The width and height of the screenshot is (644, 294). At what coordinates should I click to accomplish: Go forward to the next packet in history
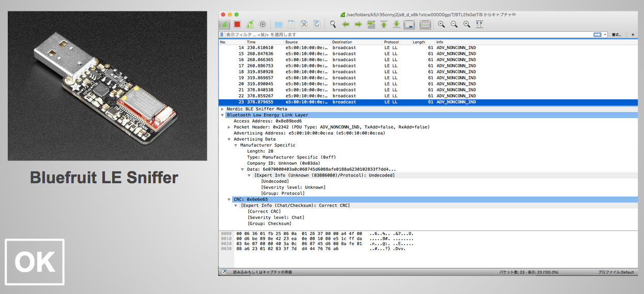pos(358,24)
